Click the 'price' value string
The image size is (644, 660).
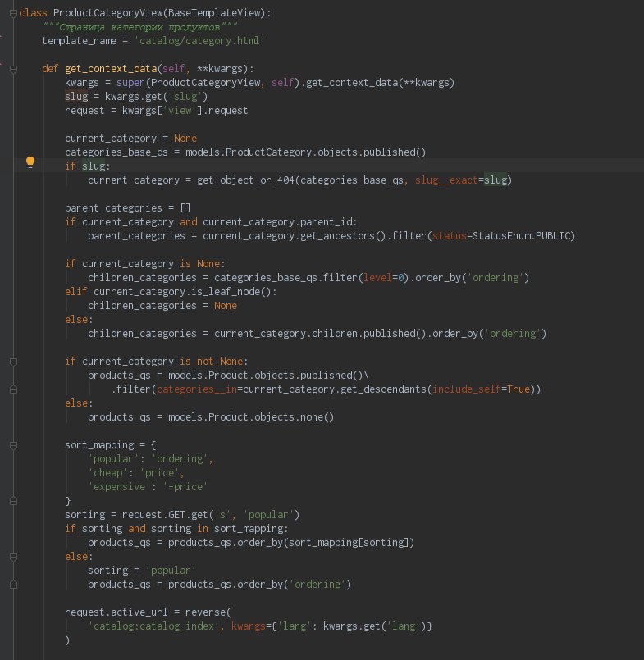159,473
